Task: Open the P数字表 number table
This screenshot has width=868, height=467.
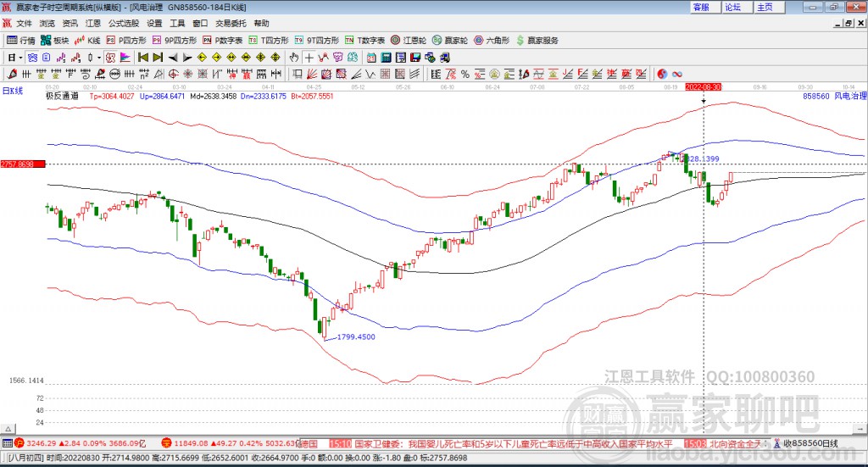Action: tap(223, 41)
